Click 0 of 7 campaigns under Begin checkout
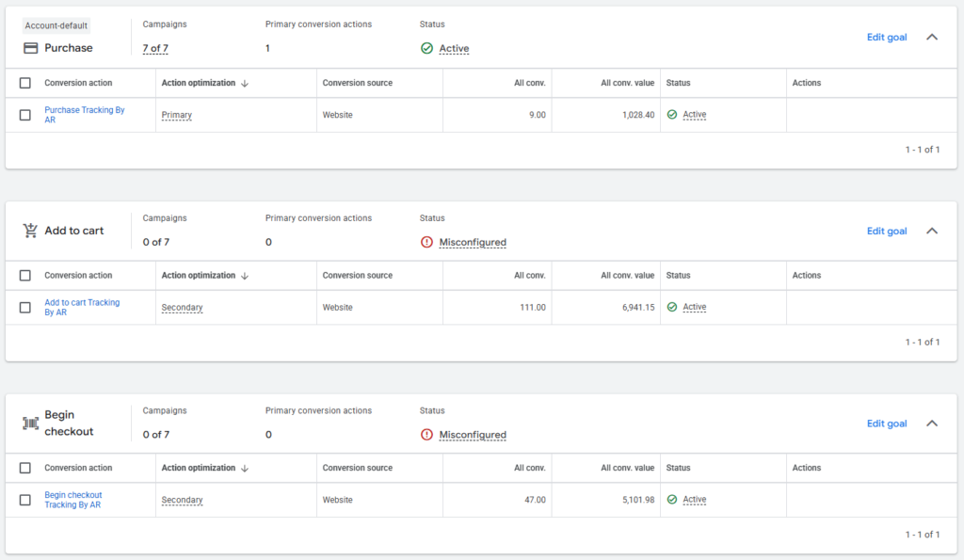Image resolution: width=964 pixels, height=560 pixels. (x=156, y=435)
